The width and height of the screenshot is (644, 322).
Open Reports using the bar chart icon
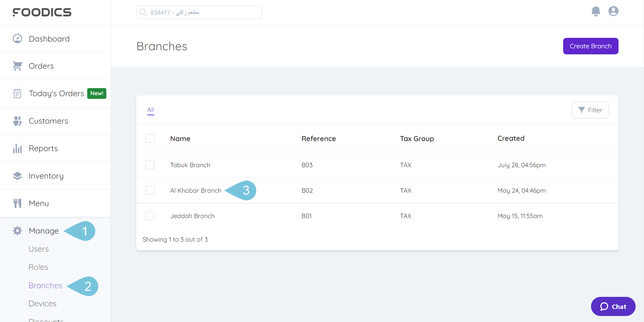click(17, 148)
